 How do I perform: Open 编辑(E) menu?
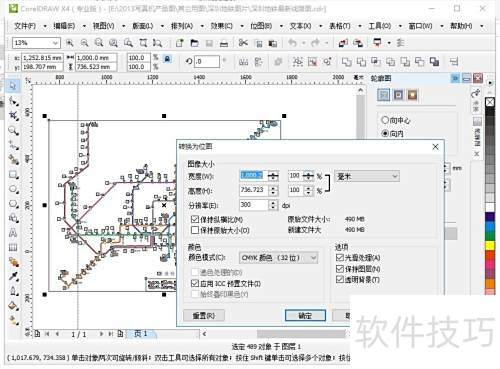[64, 26]
